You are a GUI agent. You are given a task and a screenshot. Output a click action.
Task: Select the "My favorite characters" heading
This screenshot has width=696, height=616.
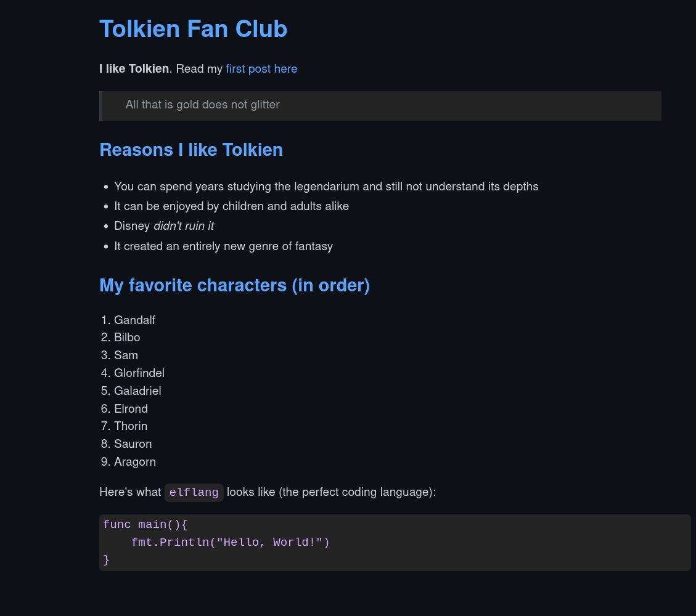tap(234, 286)
